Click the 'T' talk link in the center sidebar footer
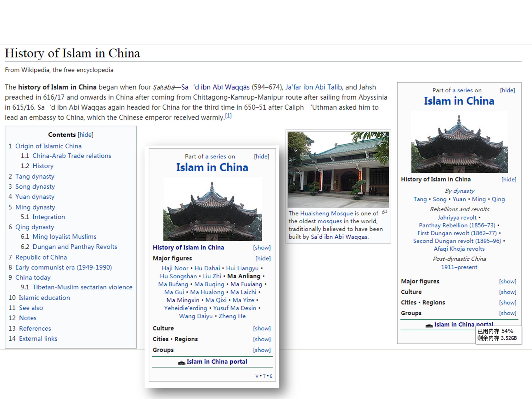This screenshot has height=399, width=532. (x=264, y=376)
